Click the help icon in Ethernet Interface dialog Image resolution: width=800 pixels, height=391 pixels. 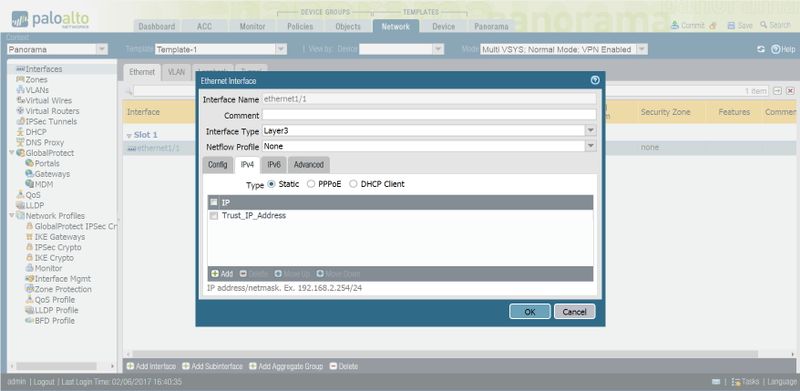pyautogui.click(x=595, y=81)
